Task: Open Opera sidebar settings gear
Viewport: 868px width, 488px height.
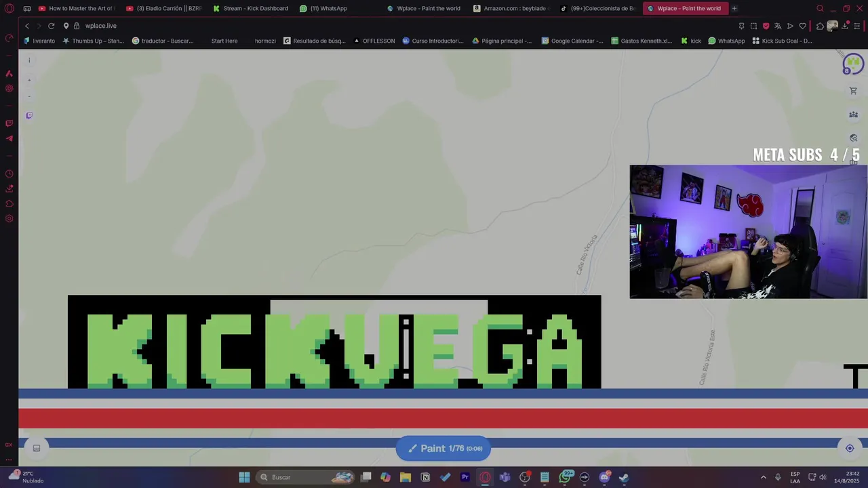Action: 9,218
